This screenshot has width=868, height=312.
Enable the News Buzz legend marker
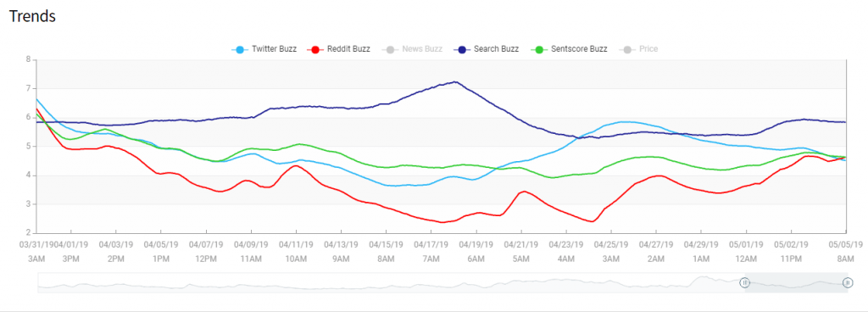(x=390, y=49)
